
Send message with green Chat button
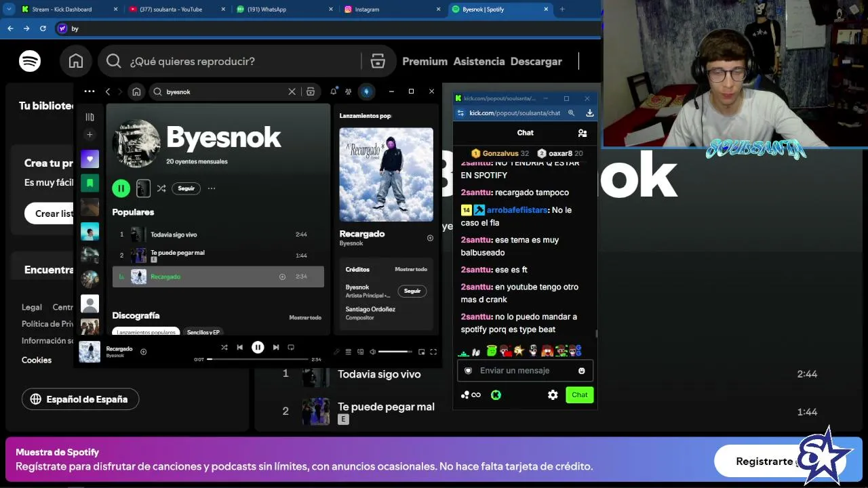click(580, 394)
